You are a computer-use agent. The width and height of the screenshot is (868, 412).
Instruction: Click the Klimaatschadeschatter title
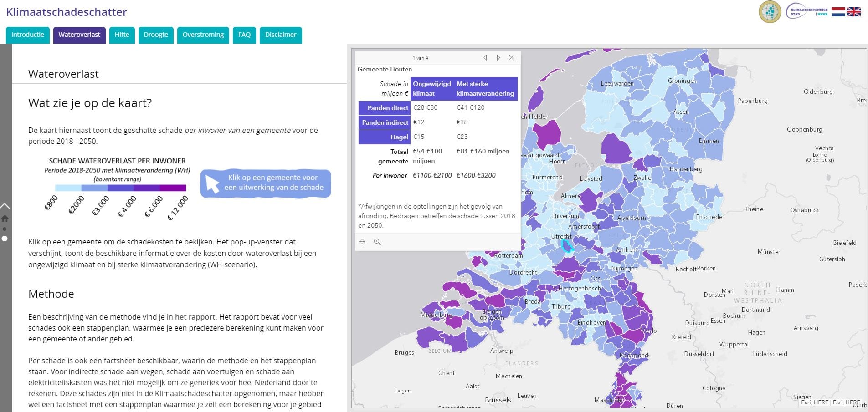coord(67,12)
